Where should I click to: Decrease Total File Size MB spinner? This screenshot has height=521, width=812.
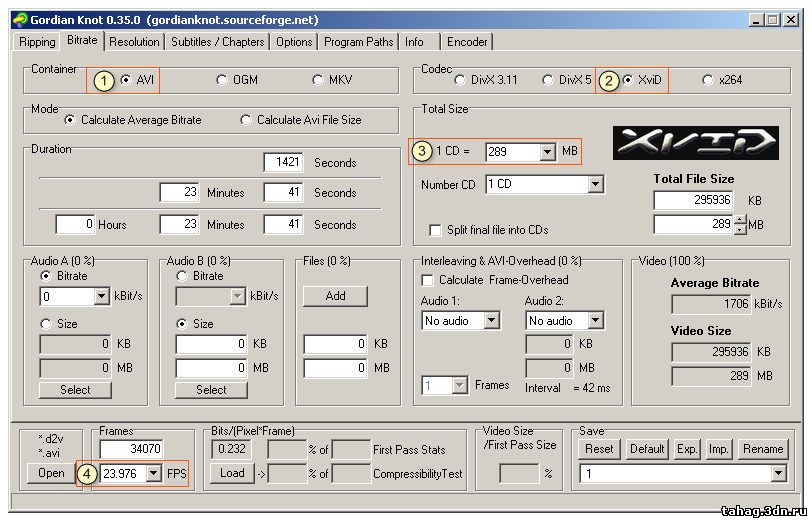click(x=741, y=229)
